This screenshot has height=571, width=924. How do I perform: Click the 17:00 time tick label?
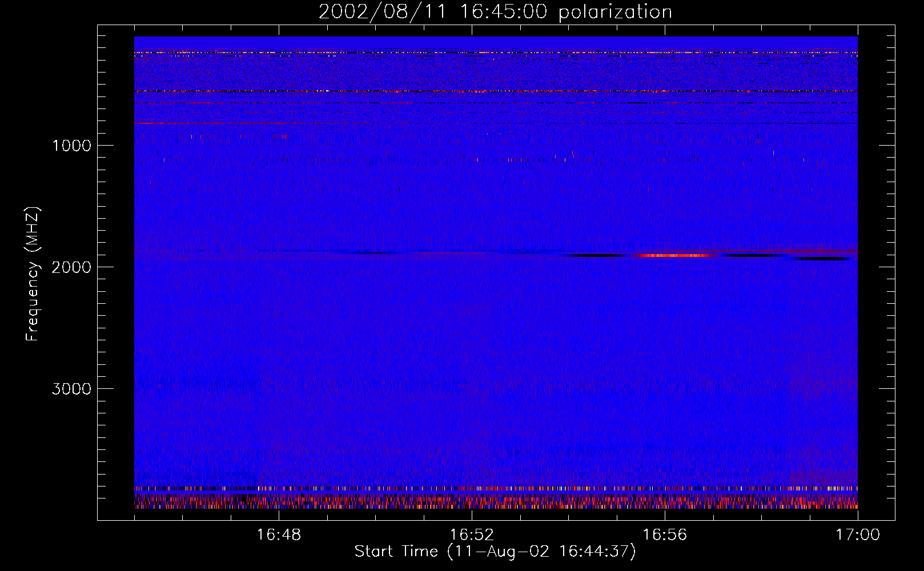pos(858,535)
